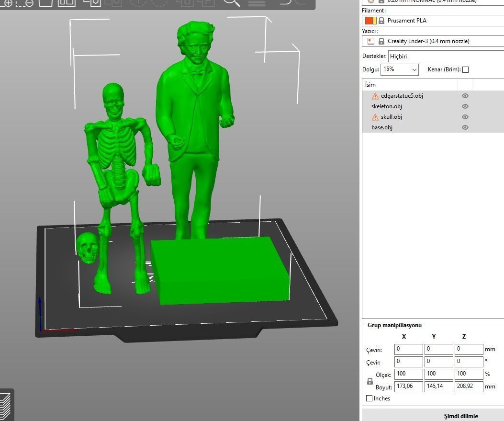Enable the Kenar (Brim) checkbox
Screen dimensions: 504x421
pos(465,69)
